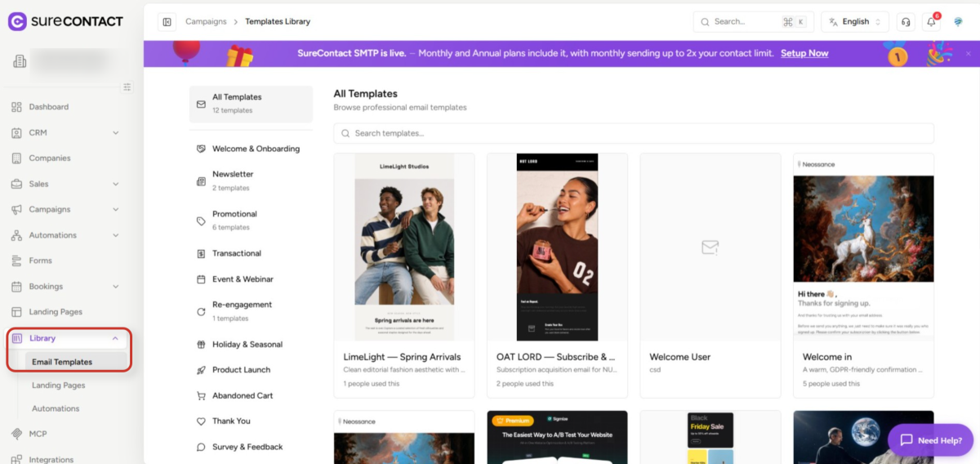Open the OAT LORD Subscribe template thumbnail
The image size is (980, 464).
pos(557,247)
